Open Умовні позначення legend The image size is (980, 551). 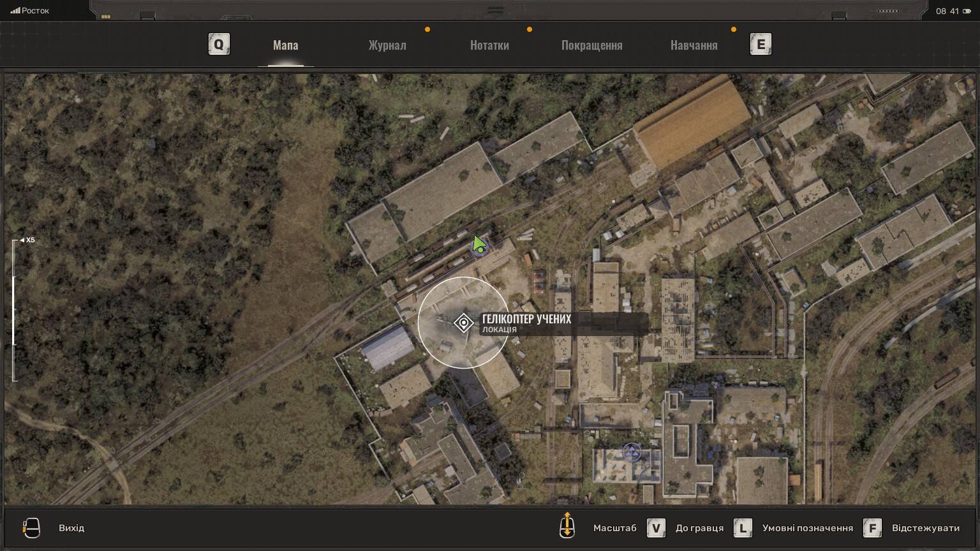tap(807, 528)
